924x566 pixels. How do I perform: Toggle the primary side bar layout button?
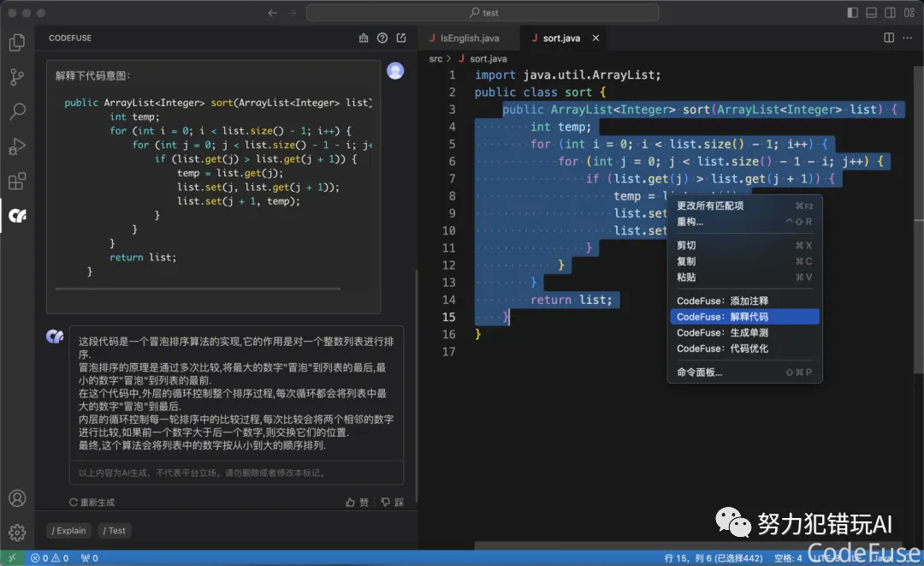click(852, 13)
